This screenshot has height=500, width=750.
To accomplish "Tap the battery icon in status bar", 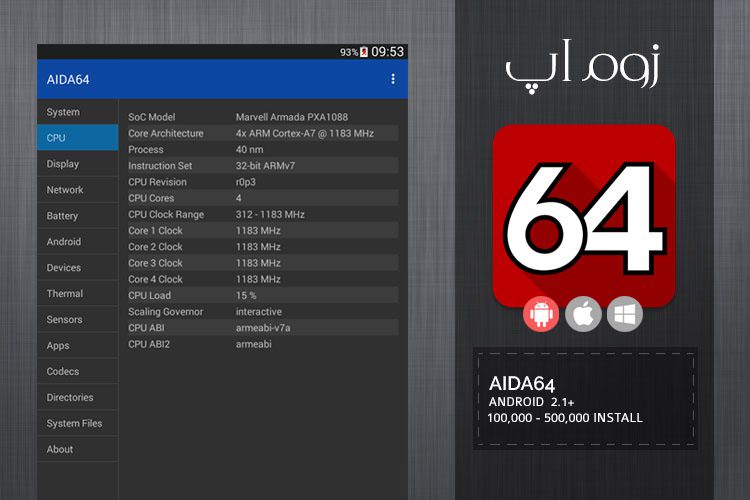I will 364,52.
